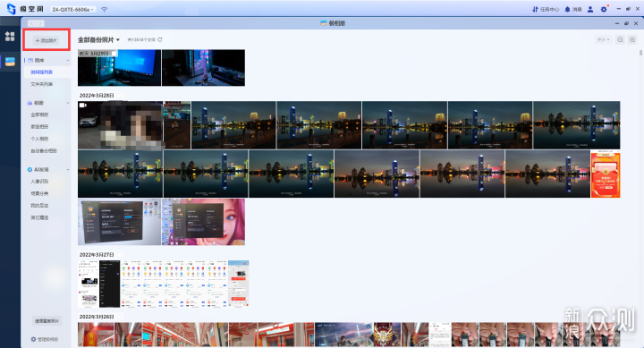Click the 极相册 window title icon
Viewport: 644px width, 348px height.
coord(323,23)
